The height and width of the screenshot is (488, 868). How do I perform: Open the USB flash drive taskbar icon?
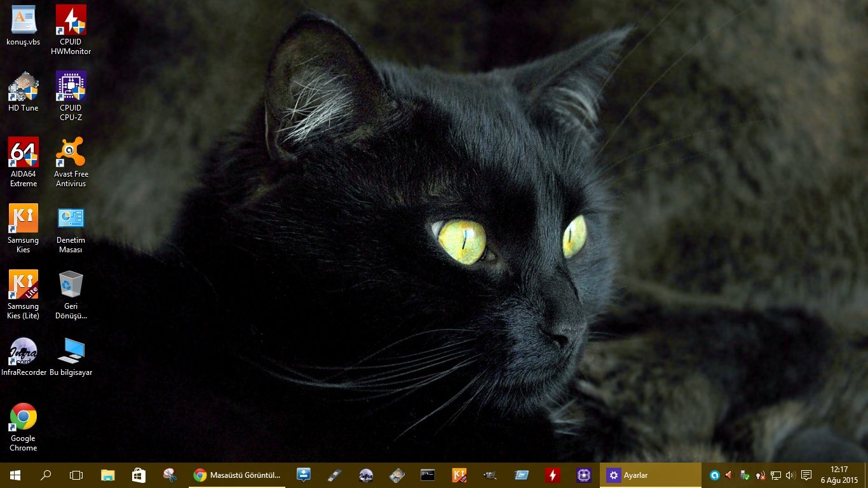(x=335, y=475)
